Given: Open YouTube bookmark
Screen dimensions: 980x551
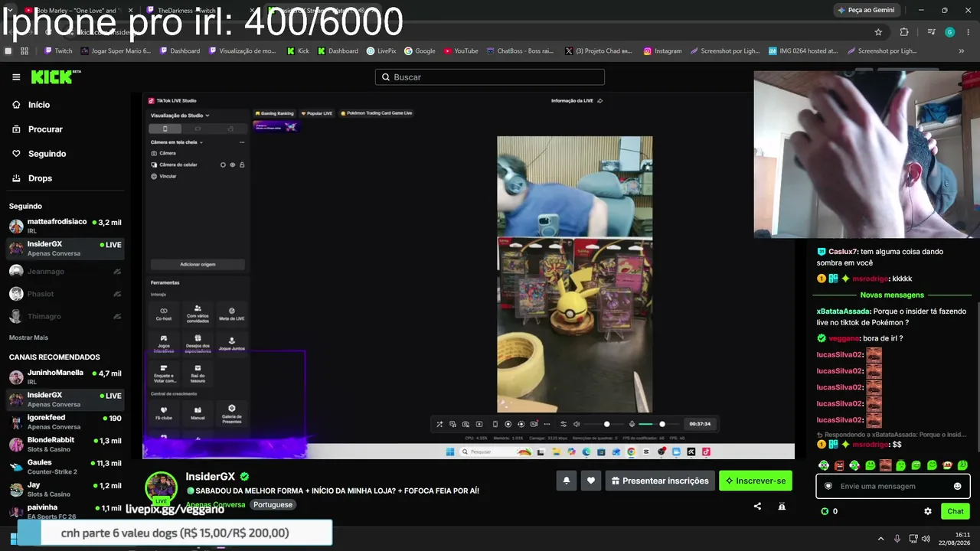Looking at the screenshot, I should [x=460, y=51].
